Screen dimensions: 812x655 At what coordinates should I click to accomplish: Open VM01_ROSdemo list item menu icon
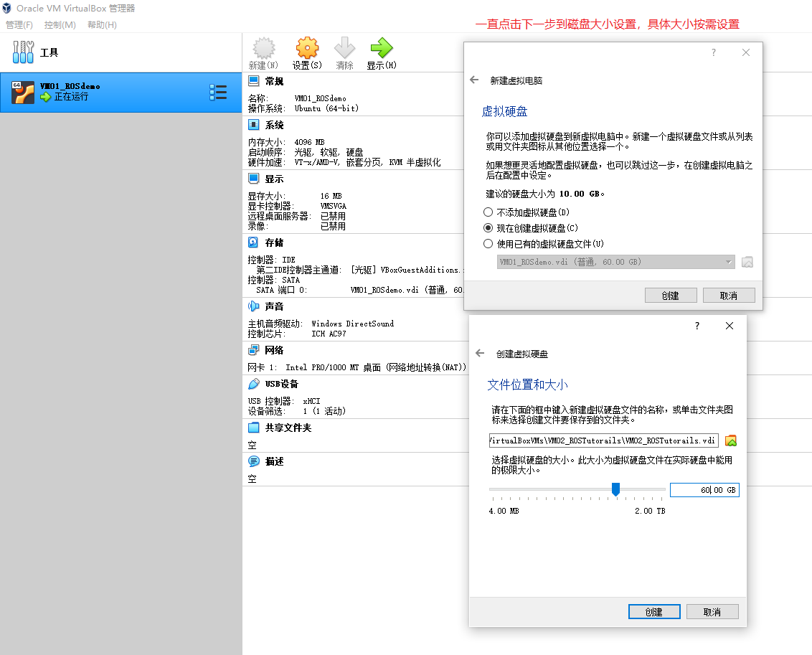coord(218,92)
